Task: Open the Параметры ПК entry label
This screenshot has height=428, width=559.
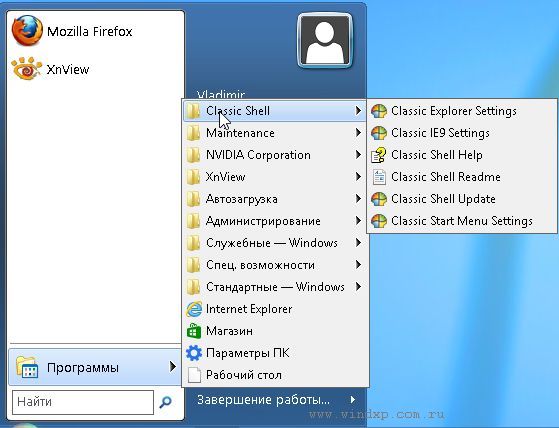Action: tap(247, 353)
